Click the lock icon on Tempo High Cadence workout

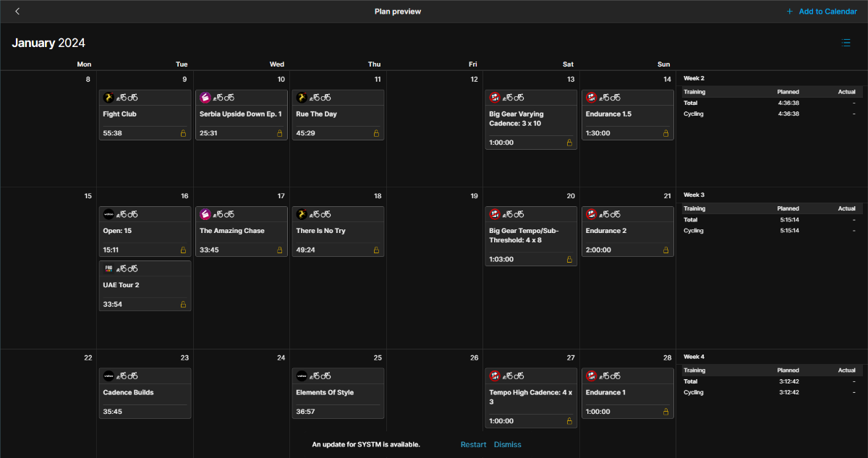[x=569, y=421]
